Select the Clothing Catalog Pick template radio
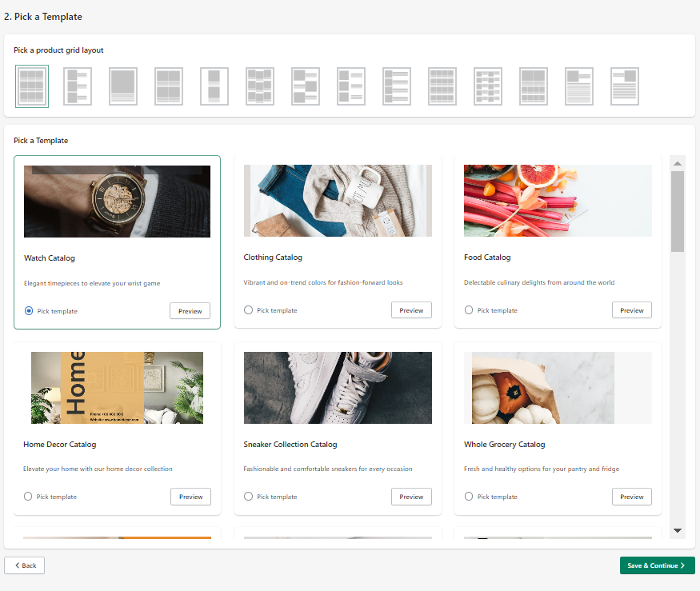The image size is (700, 591). pyautogui.click(x=248, y=309)
